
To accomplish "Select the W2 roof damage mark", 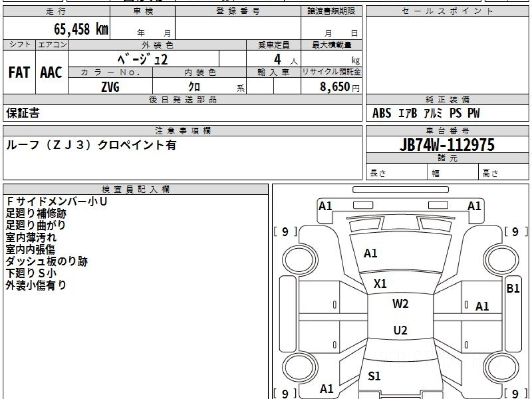I will [x=400, y=304].
